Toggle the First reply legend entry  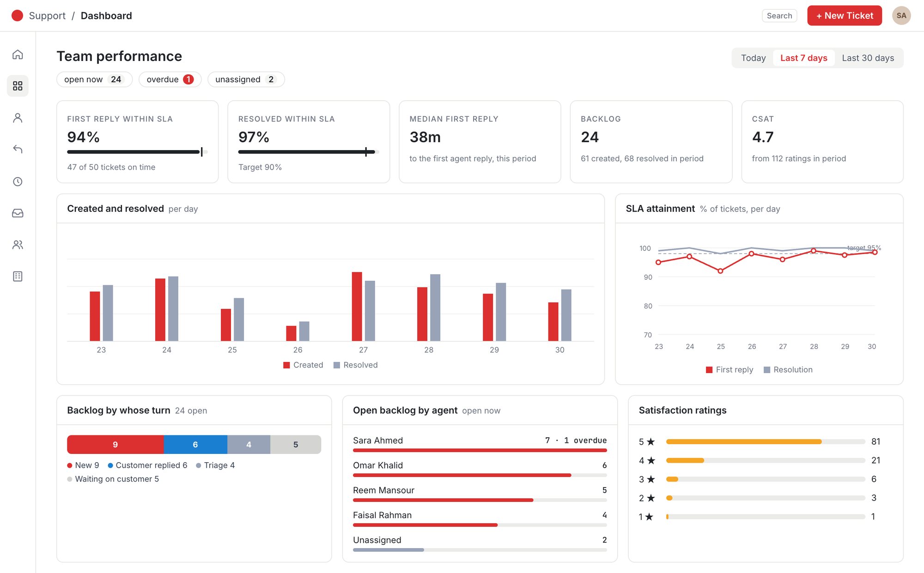[729, 370]
